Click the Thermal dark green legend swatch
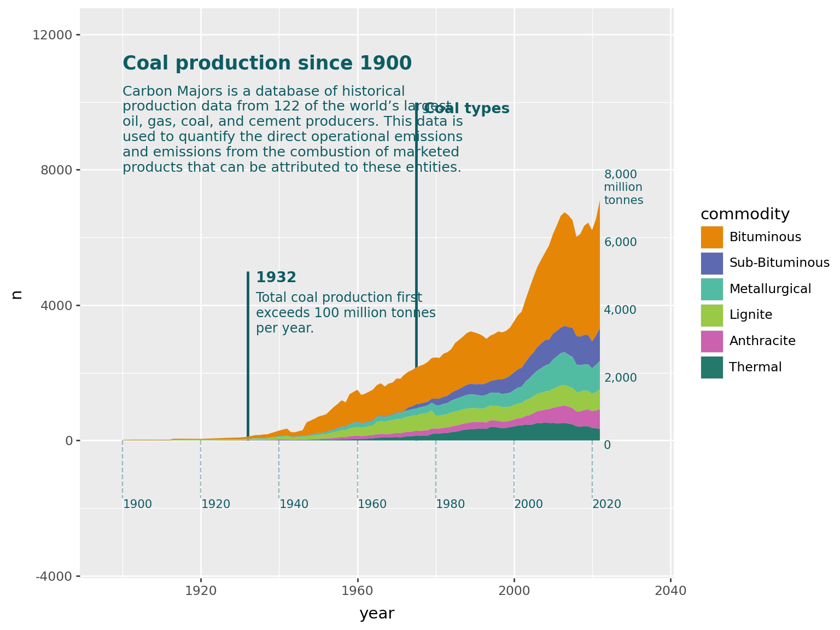 tap(711, 367)
